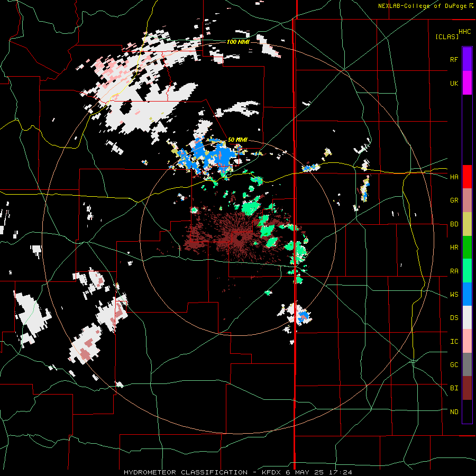Click the BD legend label
The width and height of the screenshot is (476, 476).
coord(454,224)
